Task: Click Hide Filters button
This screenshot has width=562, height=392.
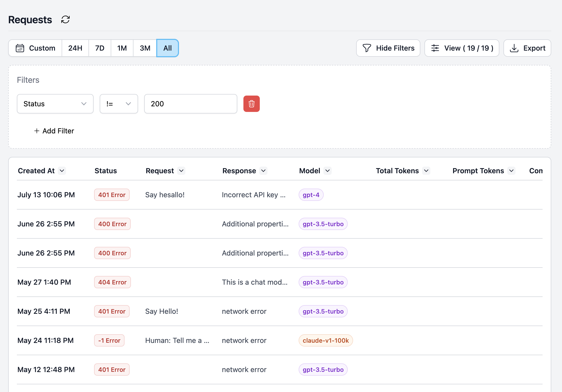Action: click(388, 48)
